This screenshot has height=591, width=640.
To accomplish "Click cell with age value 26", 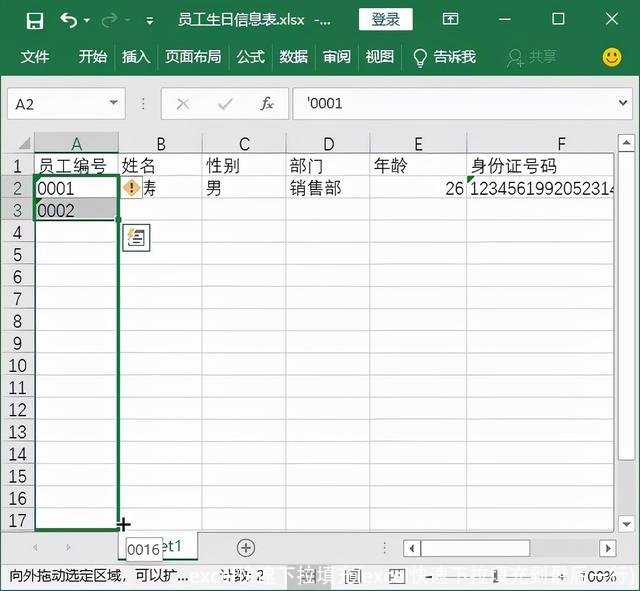I will pos(418,188).
